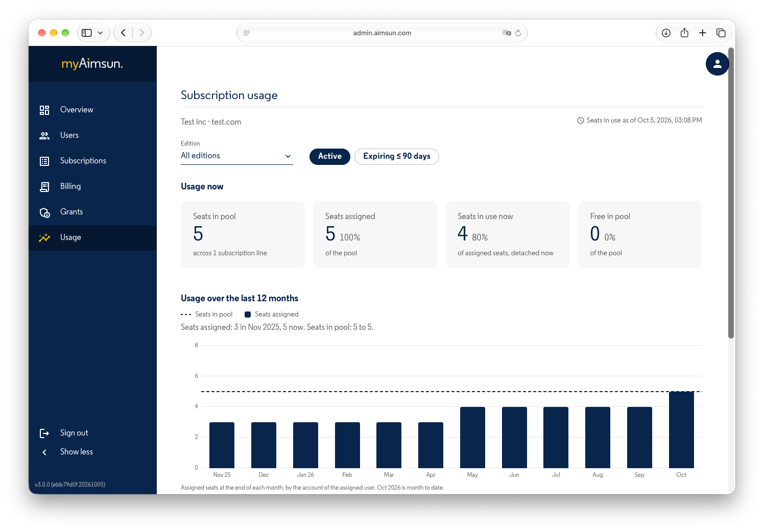Click the Seats in use timestamp text
Image resolution: width=764 pixels, height=532 pixels.
pyautogui.click(x=644, y=120)
